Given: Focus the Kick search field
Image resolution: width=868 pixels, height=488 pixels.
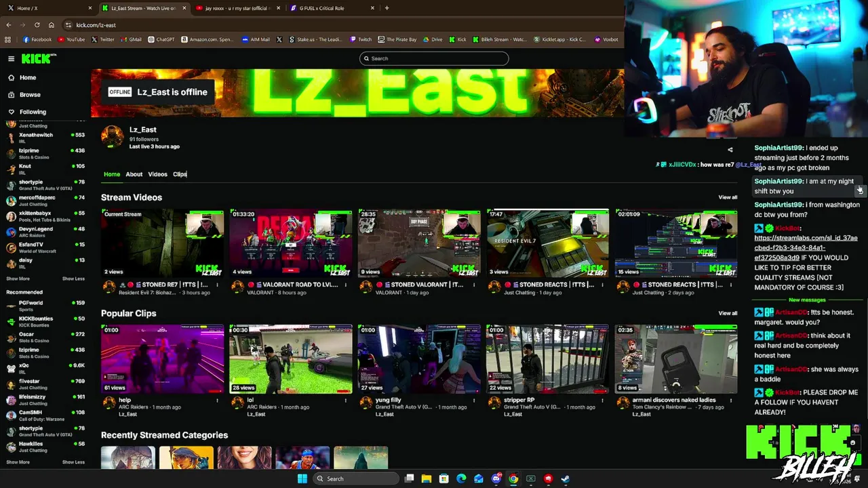Looking at the screenshot, I should pos(434,58).
